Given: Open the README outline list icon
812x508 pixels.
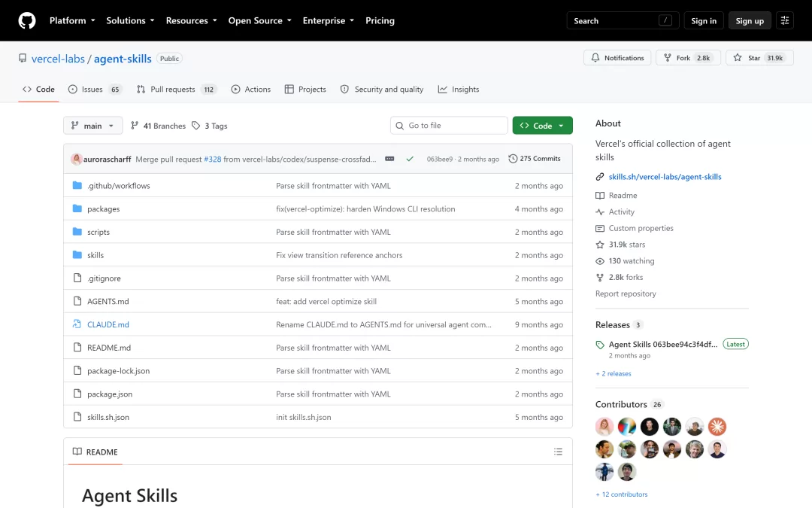Looking at the screenshot, I should (x=558, y=452).
